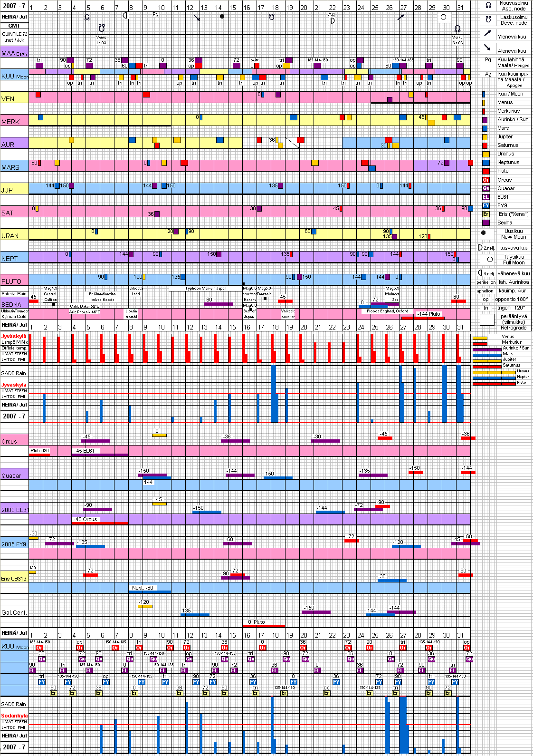
Task: Click the Full Moon circle in the legend
Action: [x=490, y=259]
